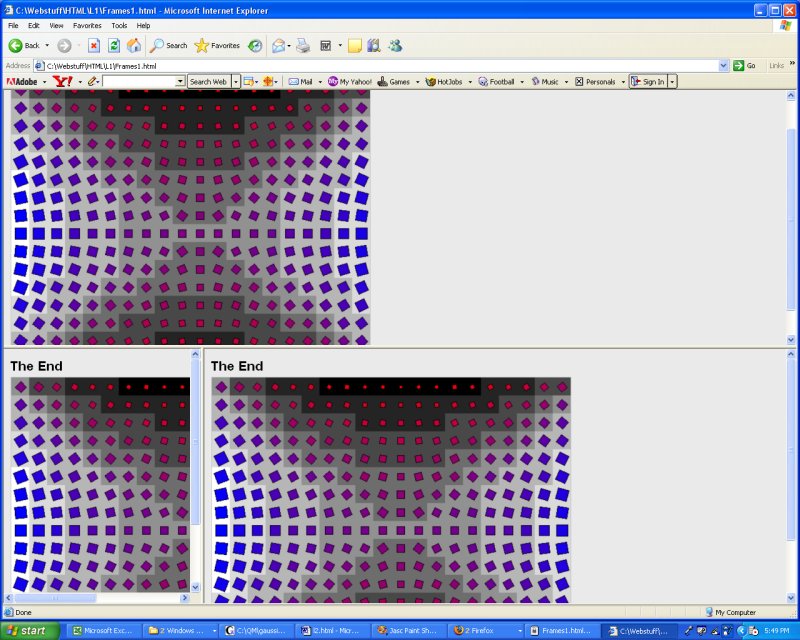Expand the Back button history dropdown
800x640 pixels.
45,45
